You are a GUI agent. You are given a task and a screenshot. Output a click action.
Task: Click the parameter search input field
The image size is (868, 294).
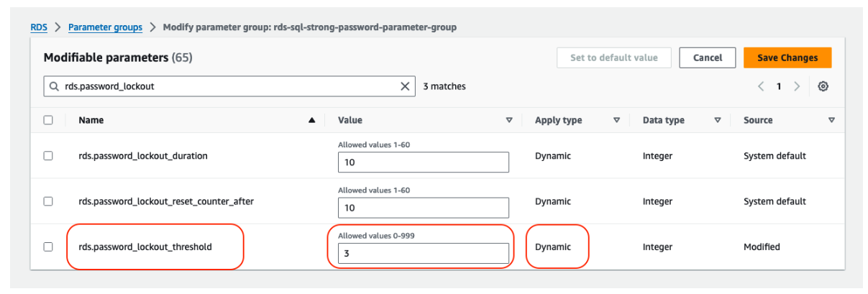223,86
